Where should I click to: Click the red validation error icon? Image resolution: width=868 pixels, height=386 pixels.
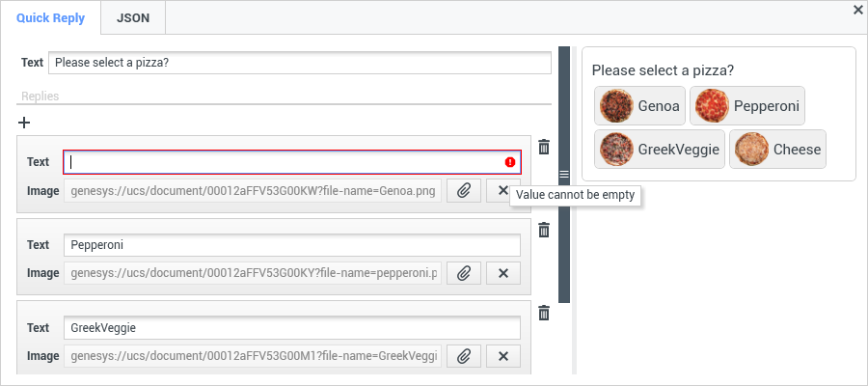[x=510, y=162]
